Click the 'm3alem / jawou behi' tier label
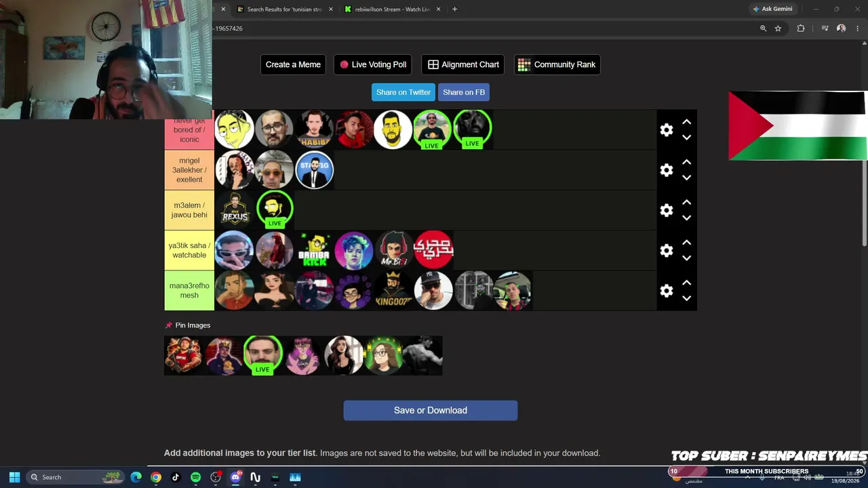Screen dimensions: 868x488 (189, 210)
